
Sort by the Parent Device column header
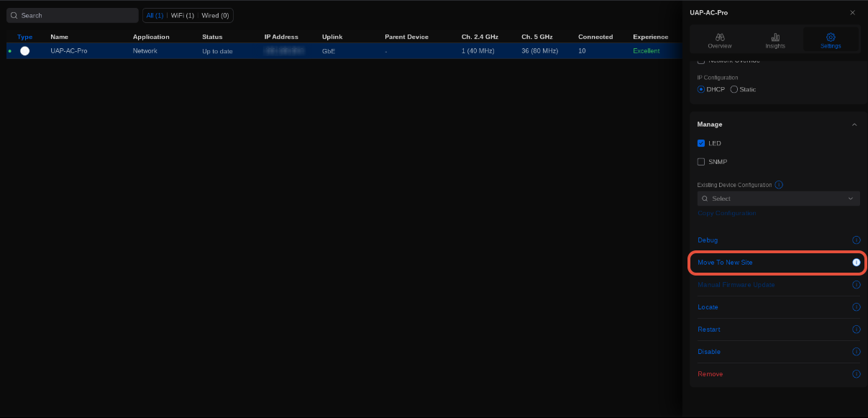(406, 37)
